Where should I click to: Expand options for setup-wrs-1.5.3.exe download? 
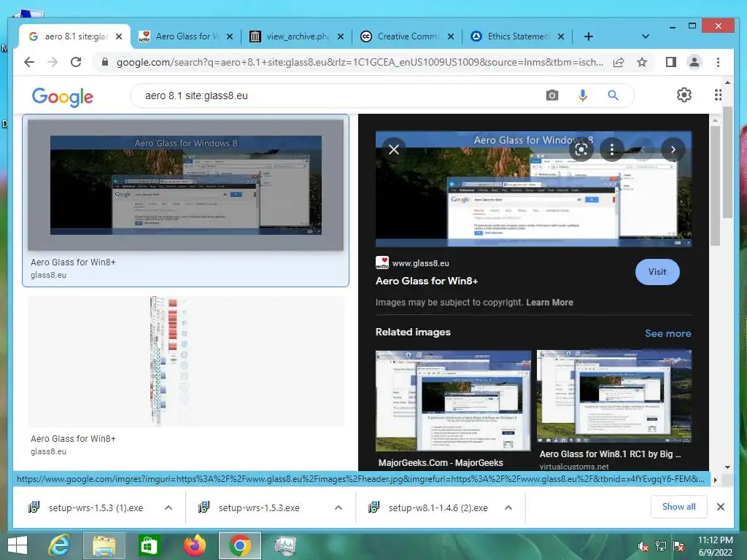tap(338, 507)
